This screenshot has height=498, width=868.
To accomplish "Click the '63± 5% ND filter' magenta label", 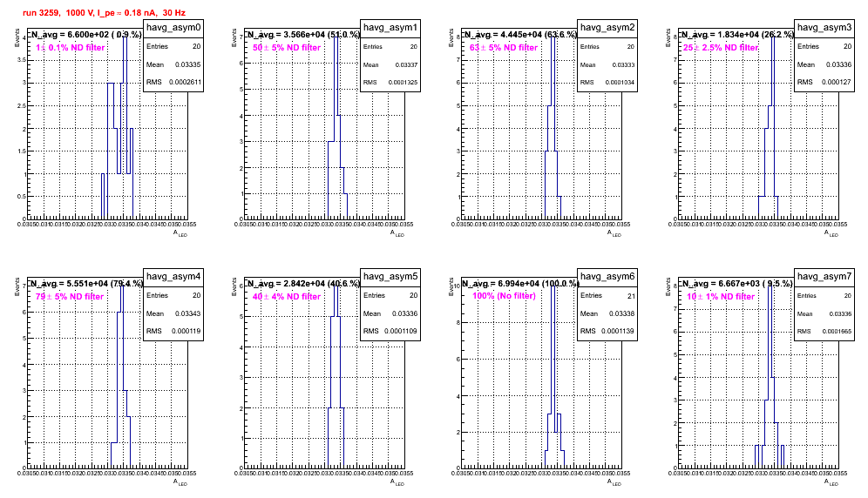I will coord(504,48).
